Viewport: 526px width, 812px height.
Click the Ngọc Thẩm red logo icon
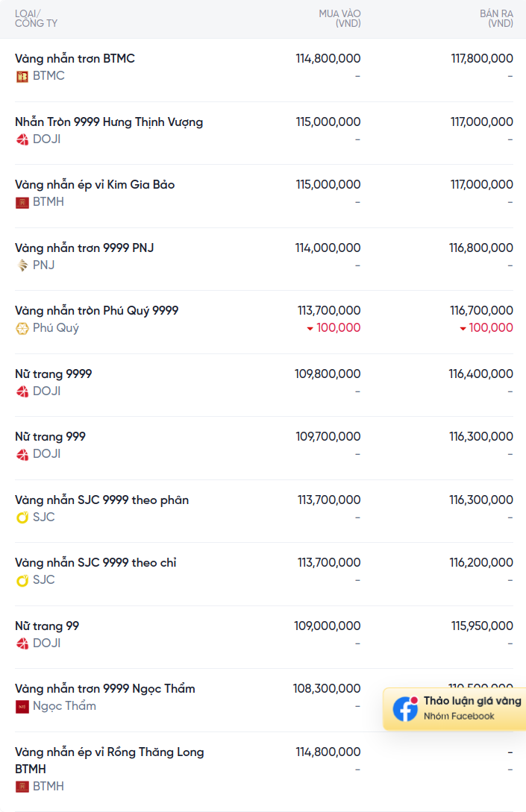coord(22,707)
